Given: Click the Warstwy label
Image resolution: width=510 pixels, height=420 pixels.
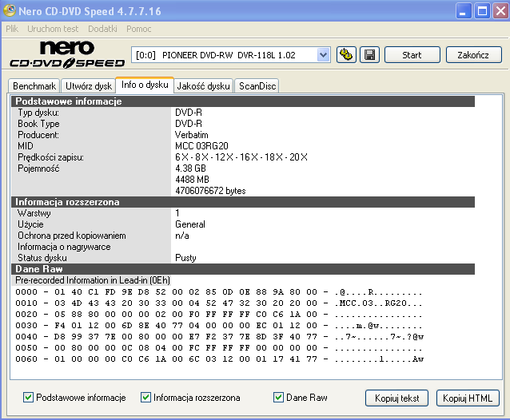Looking at the screenshot, I should coord(34,213).
